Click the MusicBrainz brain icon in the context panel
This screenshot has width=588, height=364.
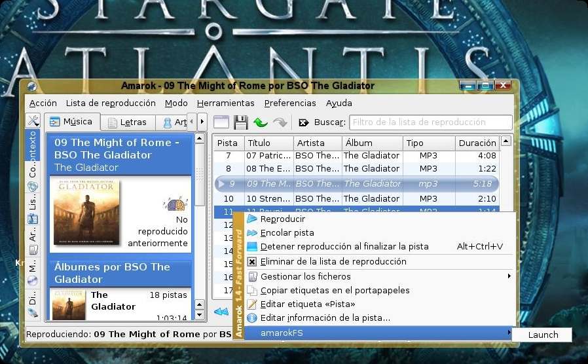coord(175,204)
